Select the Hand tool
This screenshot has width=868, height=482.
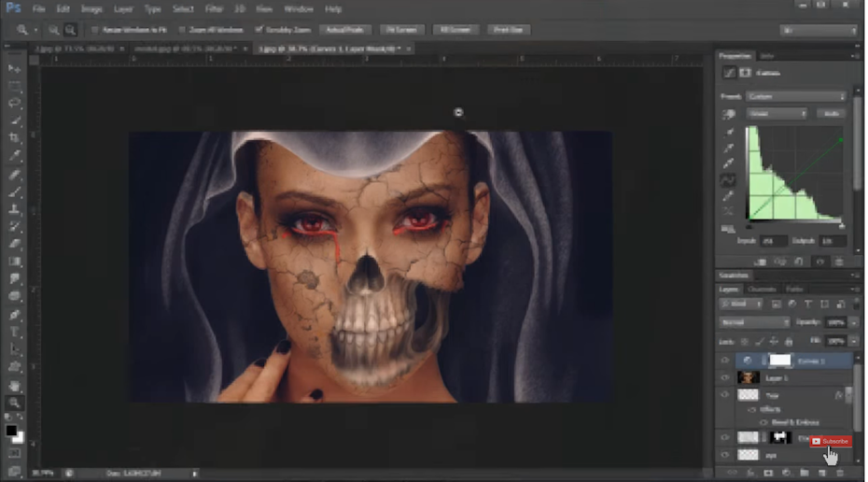coord(14,386)
